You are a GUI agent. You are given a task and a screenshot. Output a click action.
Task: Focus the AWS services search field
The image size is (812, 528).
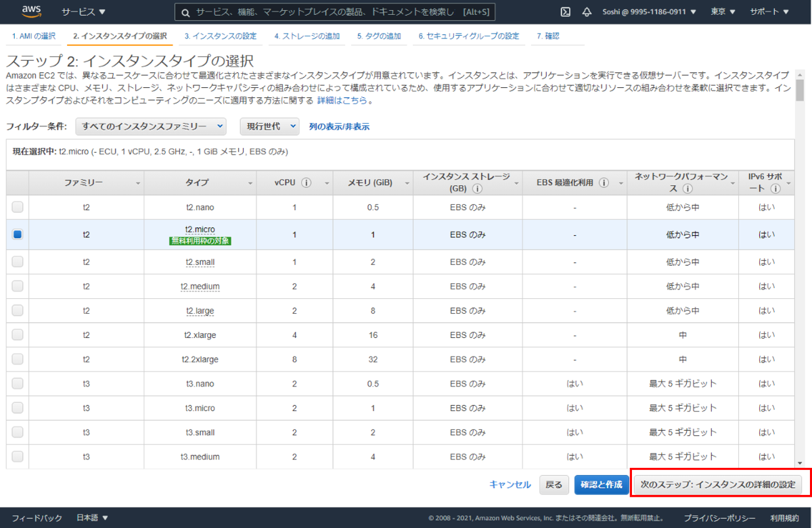(335, 12)
